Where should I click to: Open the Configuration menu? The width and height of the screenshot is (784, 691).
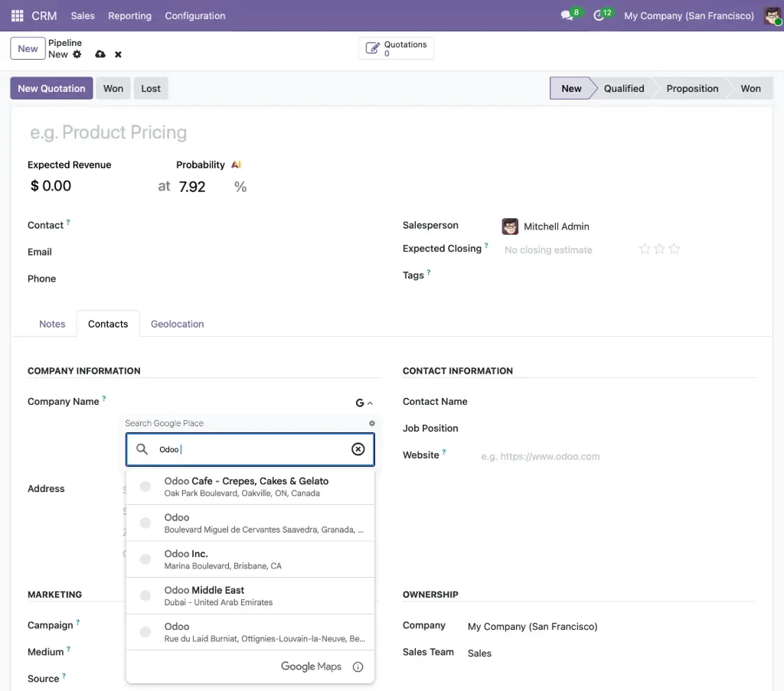pos(195,15)
